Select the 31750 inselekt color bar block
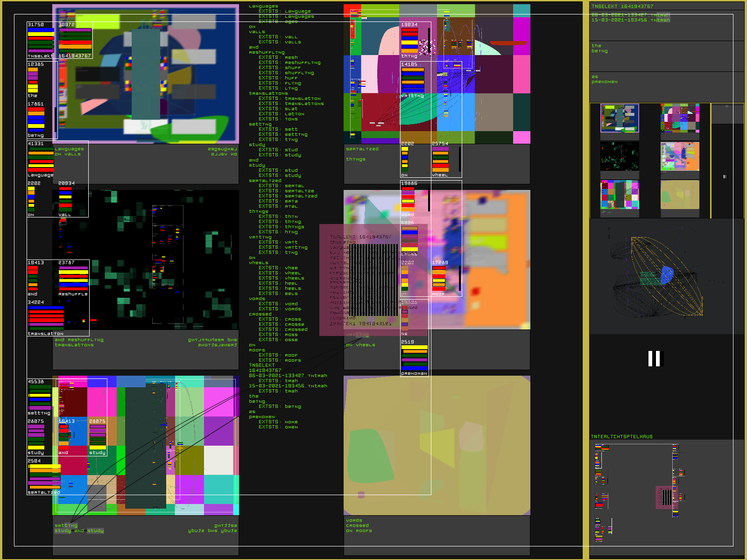Image resolution: width=747 pixels, height=560 pixels. (x=41, y=40)
